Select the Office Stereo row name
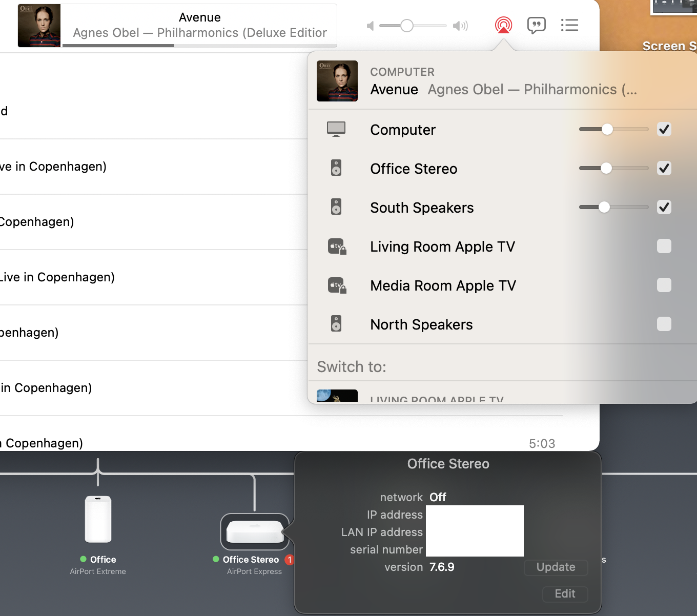The height and width of the screenshot is (616, 697). 414,169
